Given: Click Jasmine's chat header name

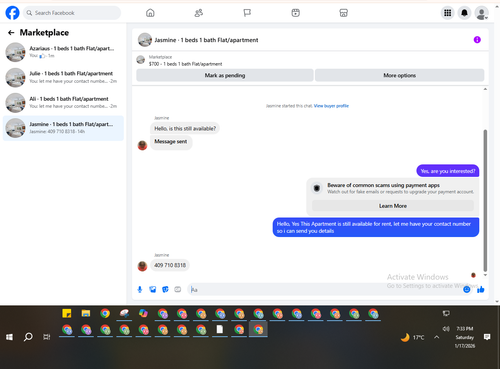Looking at the screenshot, I should pyautogui.click(x=206, y=40).
